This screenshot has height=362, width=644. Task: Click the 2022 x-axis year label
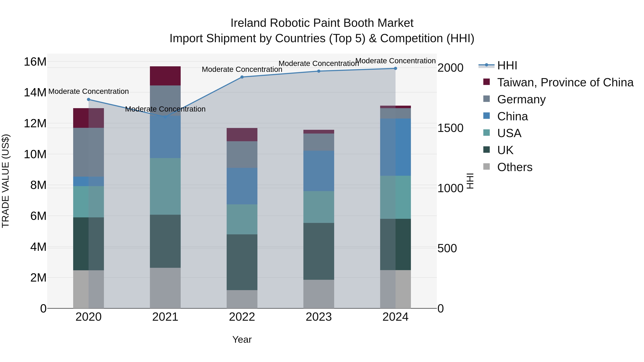click(x=242, y=317)
